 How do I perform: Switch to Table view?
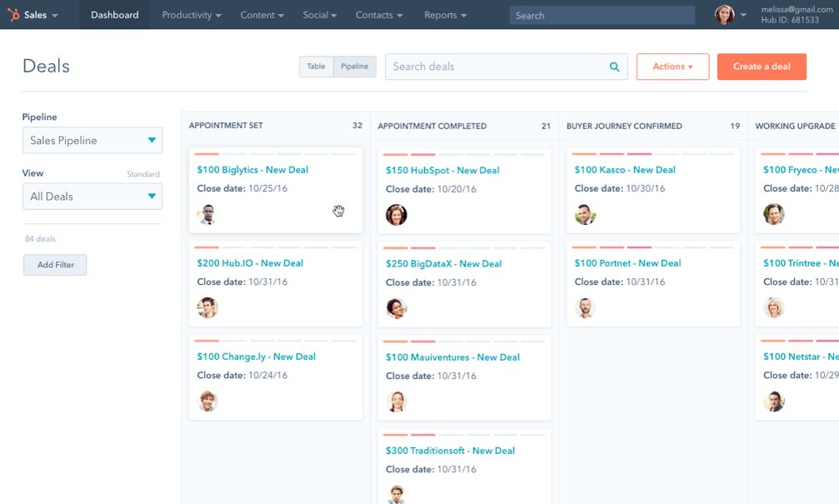[317, 67]
